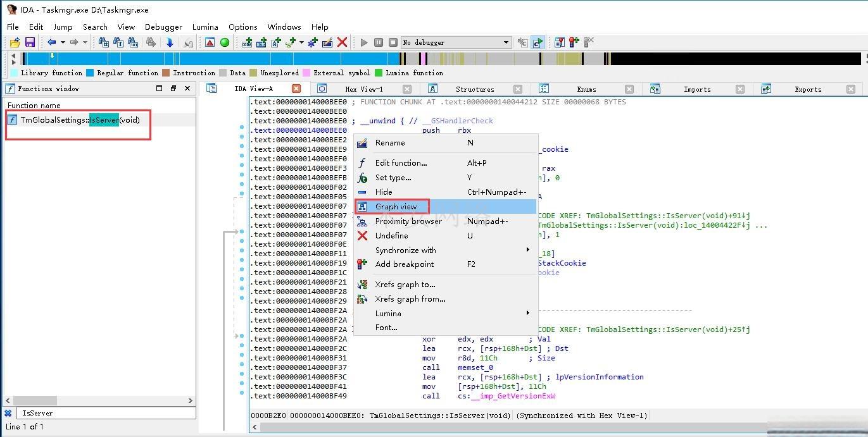Choose Rename in the context menu
The width and height of the screenshot is (868, 437).
tap(445, 143)
